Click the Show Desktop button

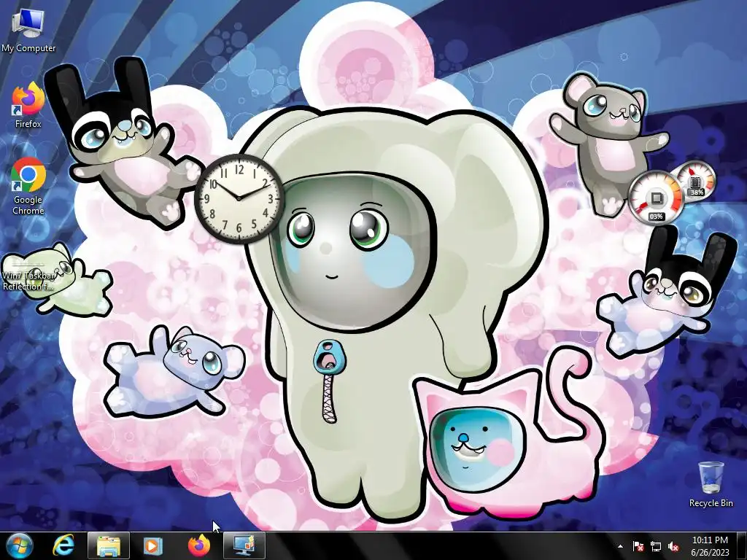tap(742, 546)
